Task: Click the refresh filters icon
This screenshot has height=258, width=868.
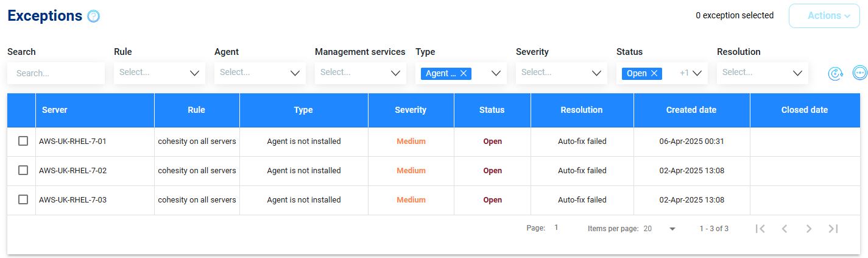Action: 835,73
